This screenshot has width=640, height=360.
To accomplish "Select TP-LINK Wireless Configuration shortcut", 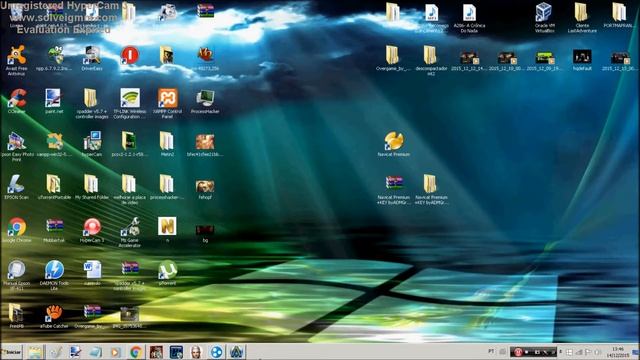I will point(130,103).
